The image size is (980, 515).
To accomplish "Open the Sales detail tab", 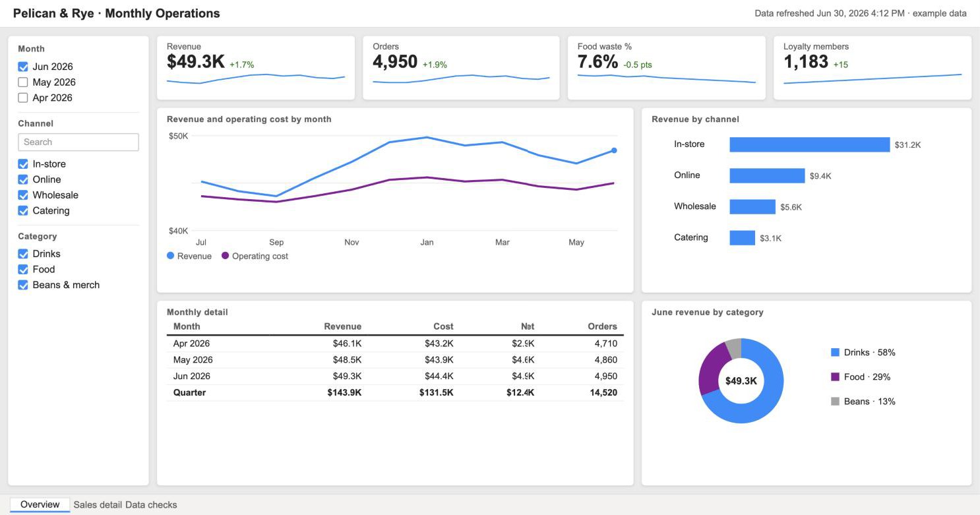I will tap(98, 504).
